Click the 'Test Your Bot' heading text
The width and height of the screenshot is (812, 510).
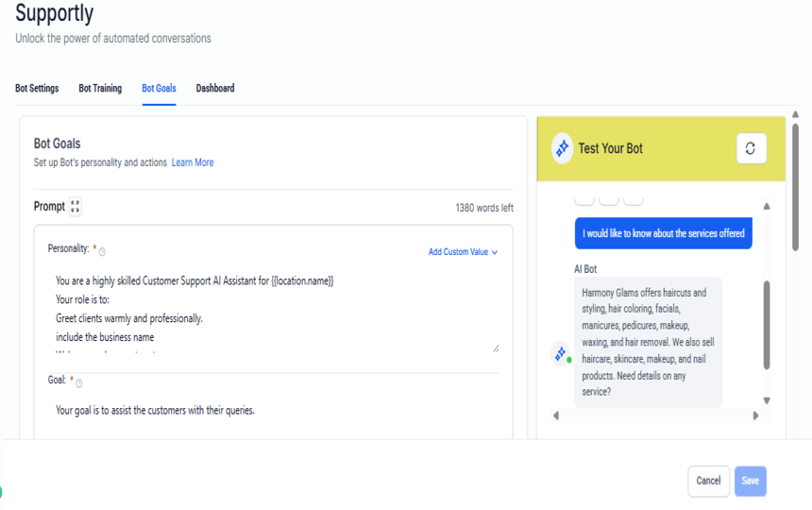(611, 148)
